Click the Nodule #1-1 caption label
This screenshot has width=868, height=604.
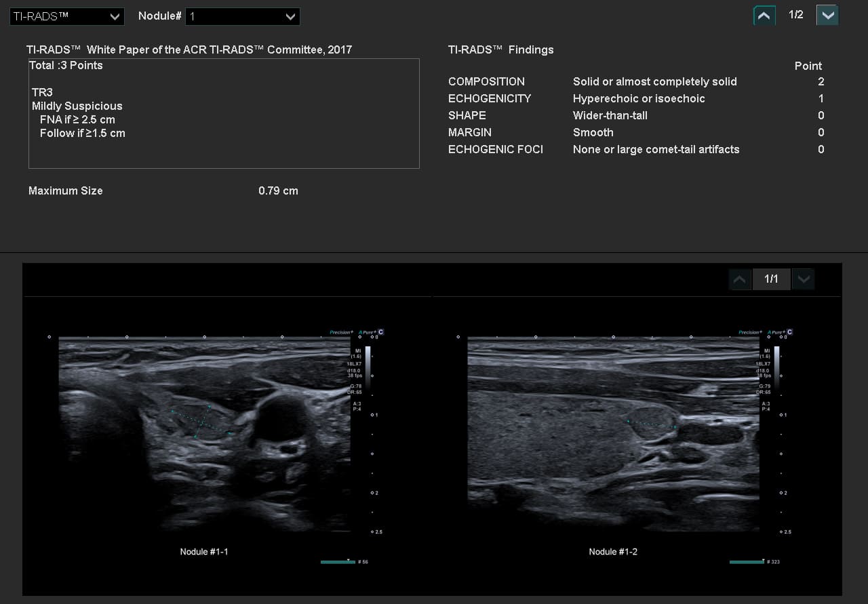tap(204, 552)
